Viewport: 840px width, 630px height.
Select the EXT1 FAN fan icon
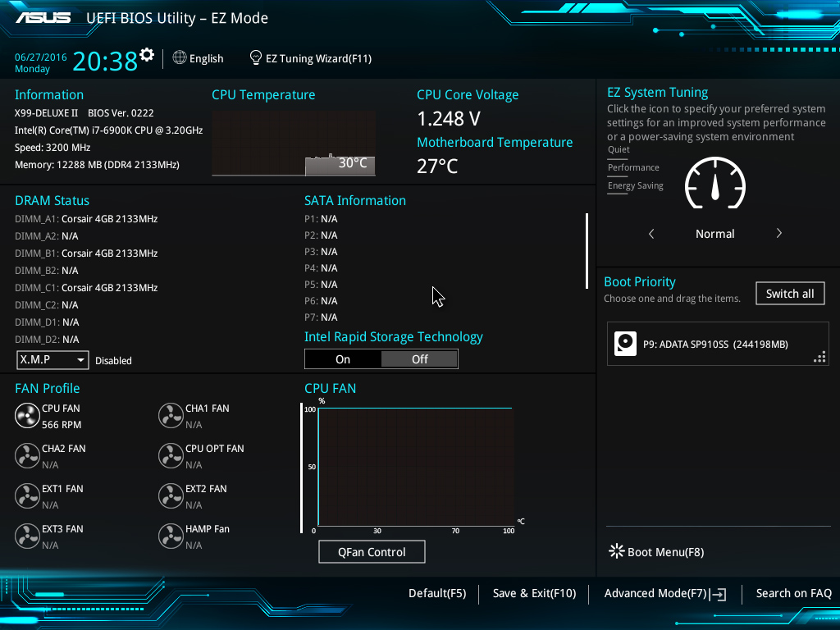click(x=27, y=496)
